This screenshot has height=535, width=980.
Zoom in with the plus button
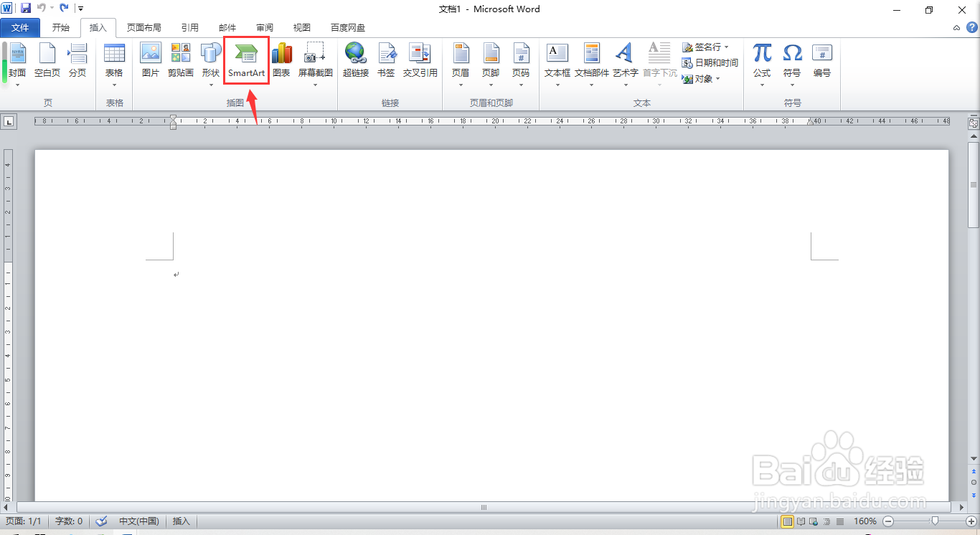click(971, 521)
